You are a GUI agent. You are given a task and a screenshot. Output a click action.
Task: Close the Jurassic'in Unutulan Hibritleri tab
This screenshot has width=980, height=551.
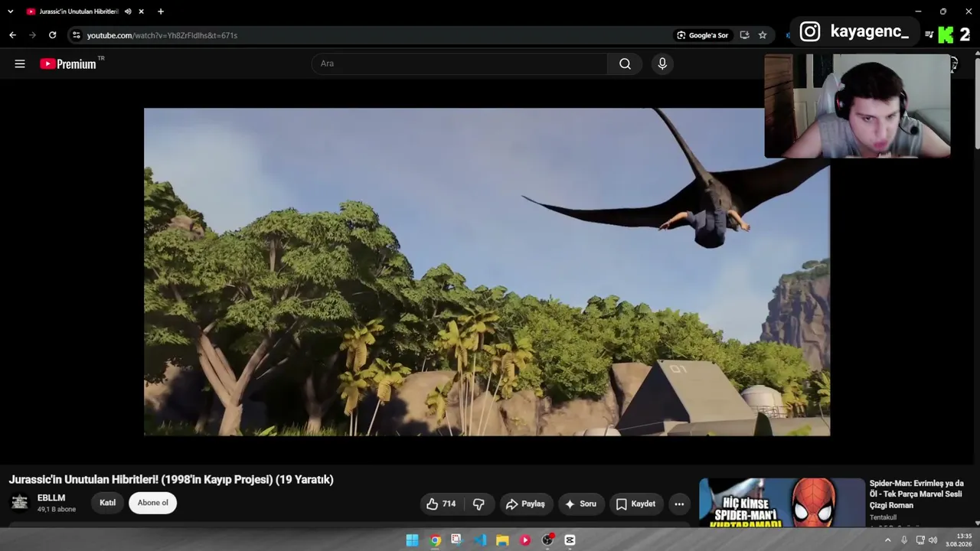[x=141, y=11]
